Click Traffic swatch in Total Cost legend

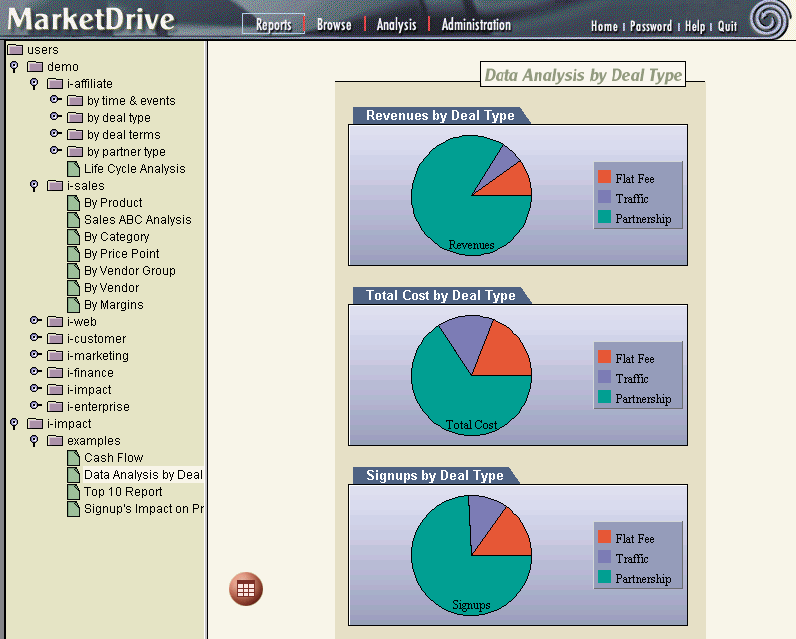pos(604,377)
